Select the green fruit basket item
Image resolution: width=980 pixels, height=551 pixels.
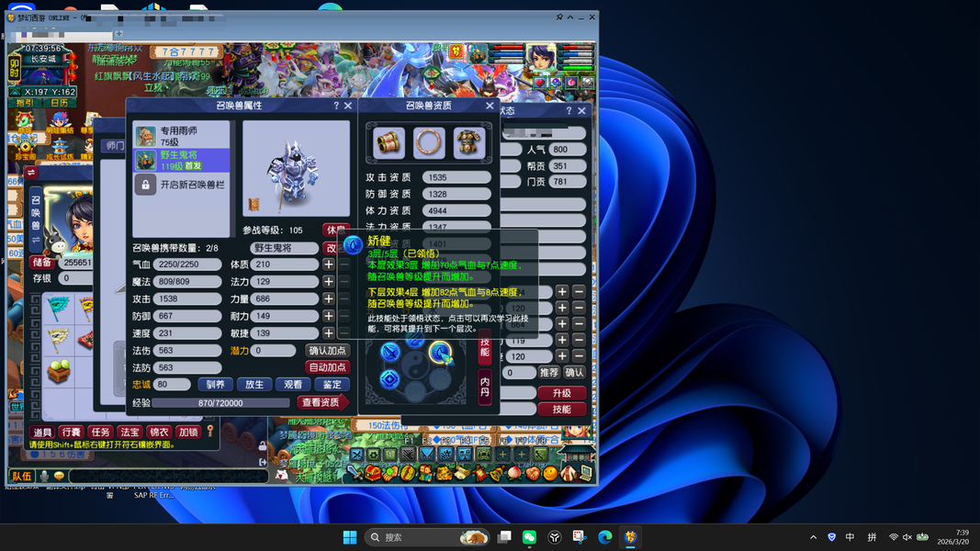(58, 372)
